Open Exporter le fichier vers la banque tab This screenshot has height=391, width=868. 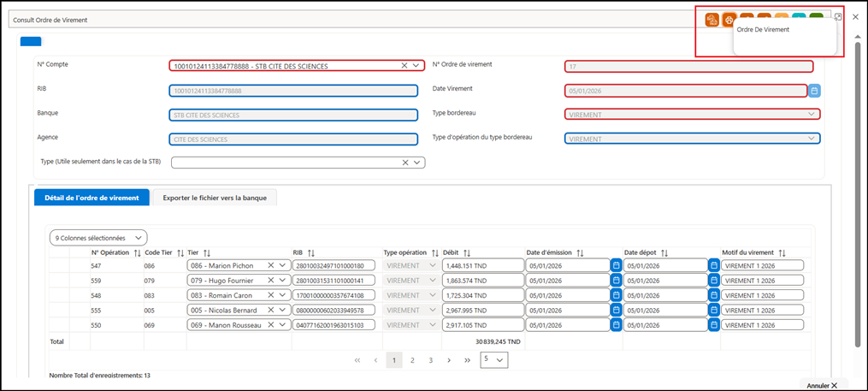215,197
